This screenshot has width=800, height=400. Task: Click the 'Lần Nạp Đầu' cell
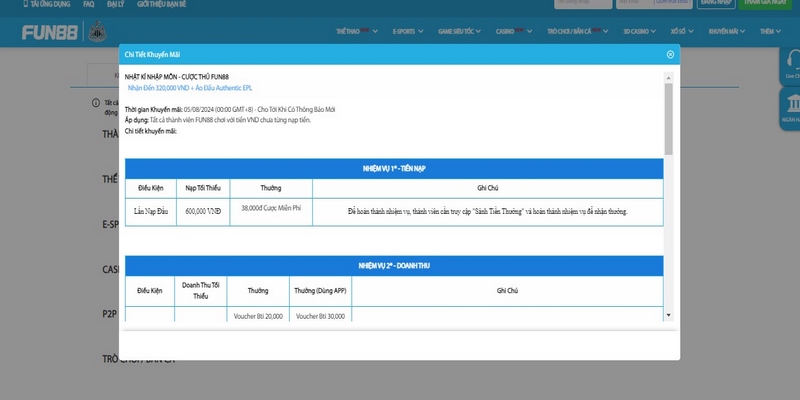(151, 212)
